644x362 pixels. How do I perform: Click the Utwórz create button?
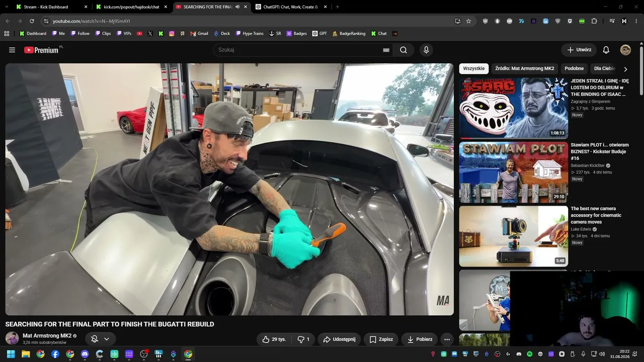579,50
